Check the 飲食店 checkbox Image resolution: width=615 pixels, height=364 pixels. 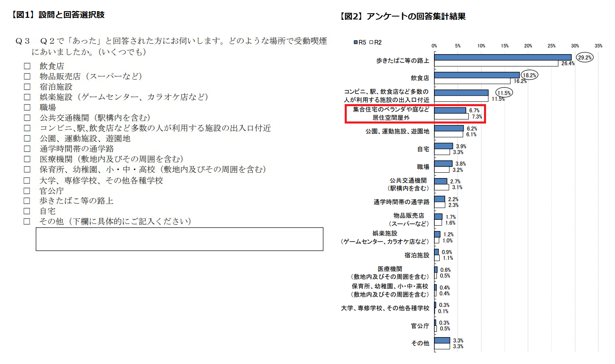coord(27,66)
